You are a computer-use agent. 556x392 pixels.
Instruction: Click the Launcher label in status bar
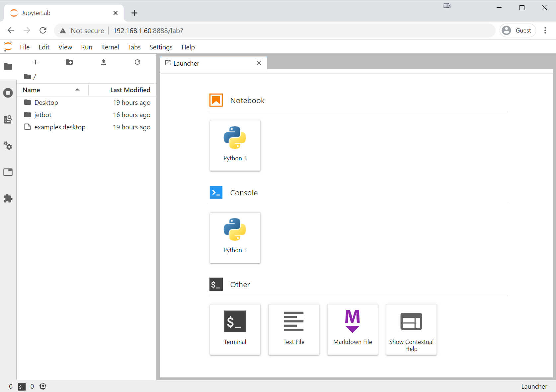(x=534, y=386)
